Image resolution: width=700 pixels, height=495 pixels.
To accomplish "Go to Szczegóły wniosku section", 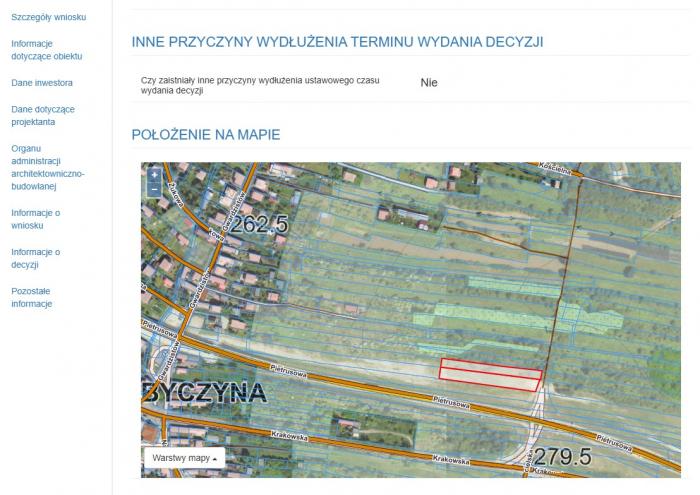I will point(46,17).
